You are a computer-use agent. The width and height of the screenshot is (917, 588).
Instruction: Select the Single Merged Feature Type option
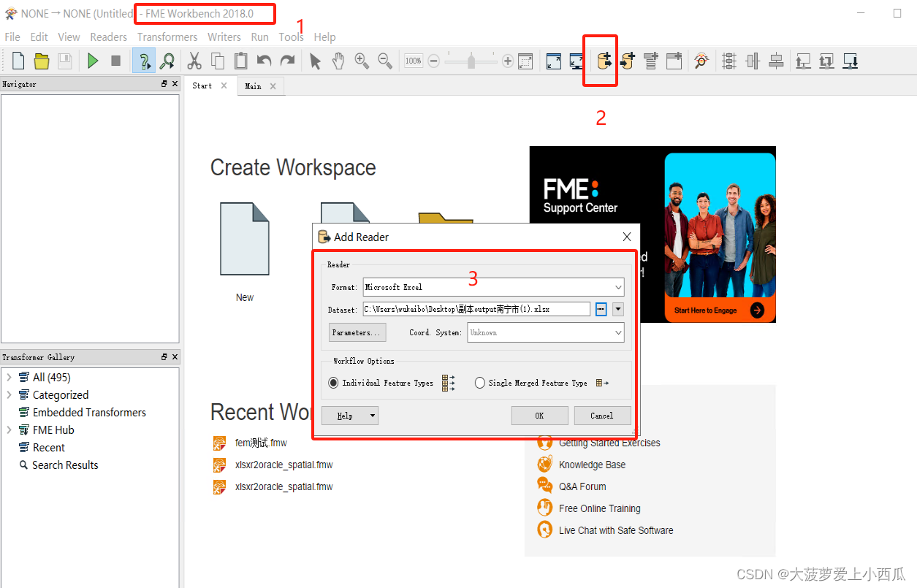pos(480,382)
